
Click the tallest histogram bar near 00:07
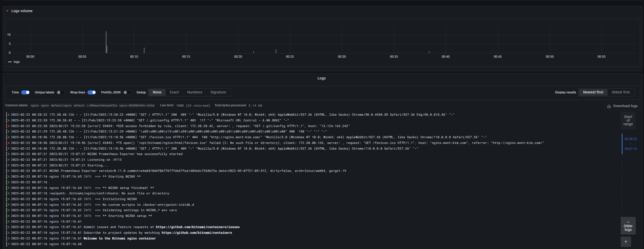point(106,42)
